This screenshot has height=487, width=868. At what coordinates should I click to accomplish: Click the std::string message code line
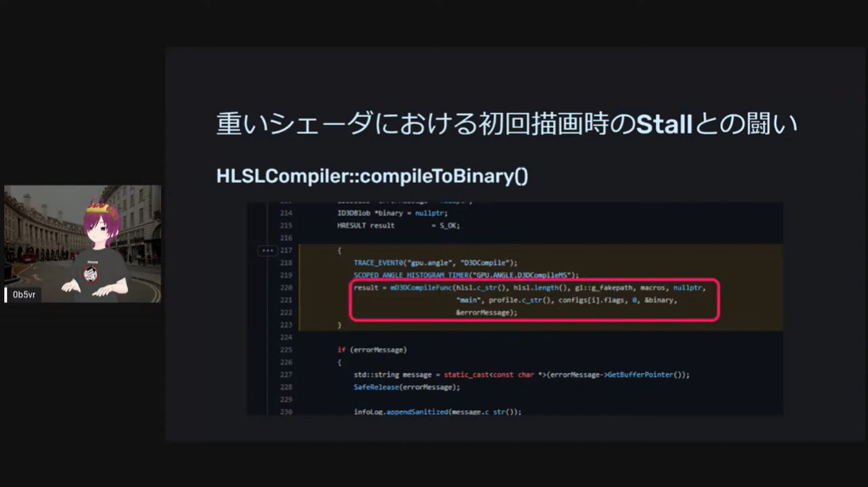[x=522, y=375]
